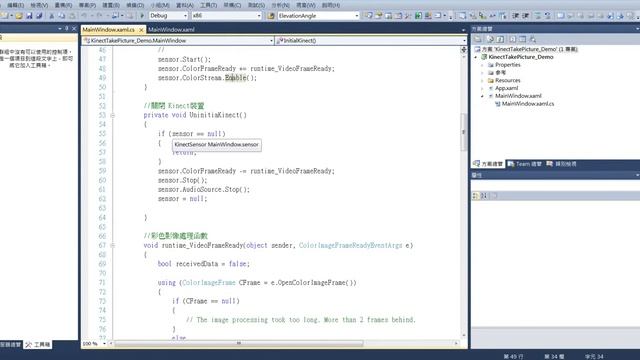Click Categorized sort icon in Properties panel

point(475,196)
